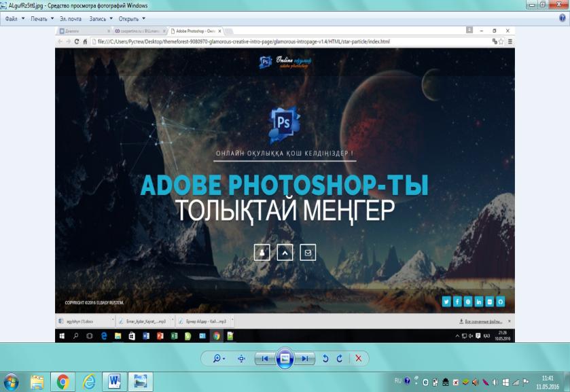Open the Chrome hamburger menu

coord(510,41)
